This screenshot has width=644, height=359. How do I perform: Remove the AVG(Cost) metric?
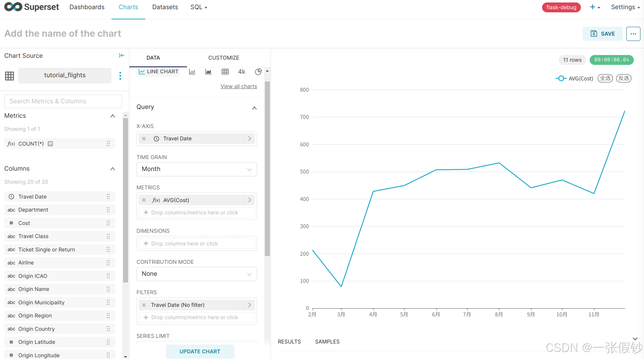coord(144,200)
